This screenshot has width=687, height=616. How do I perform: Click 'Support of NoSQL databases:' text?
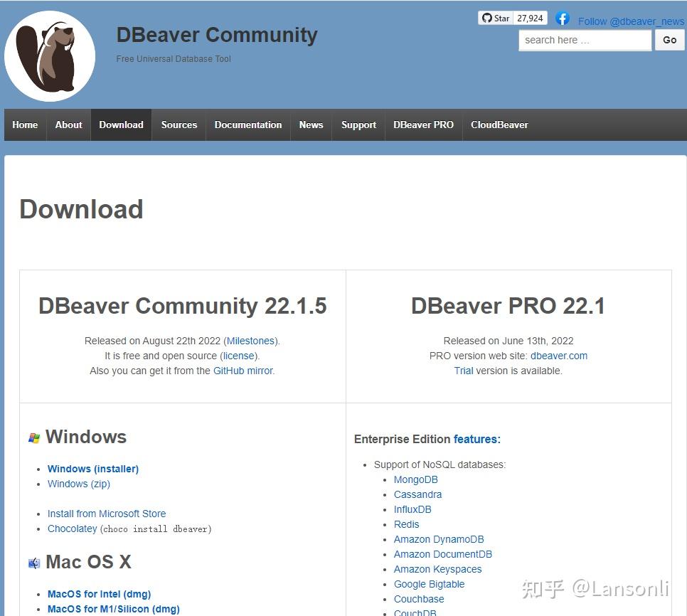pyautogui.click(x=440, y=464)
